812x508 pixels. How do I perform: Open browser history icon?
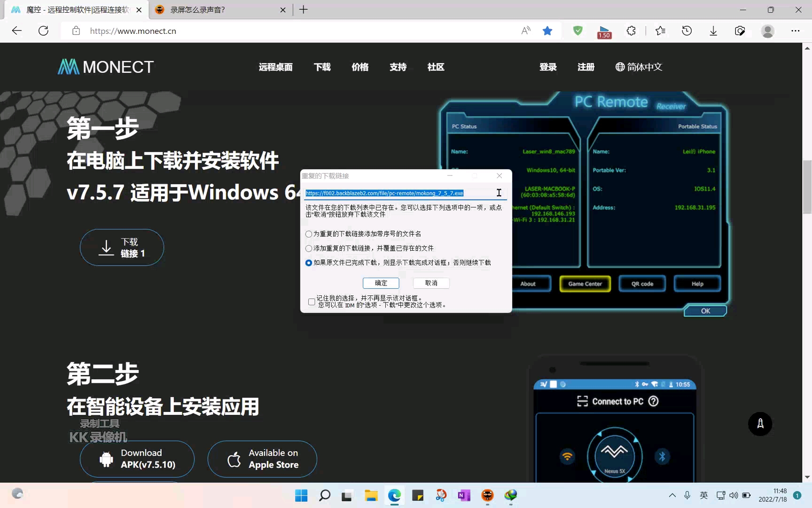point(687,31)
